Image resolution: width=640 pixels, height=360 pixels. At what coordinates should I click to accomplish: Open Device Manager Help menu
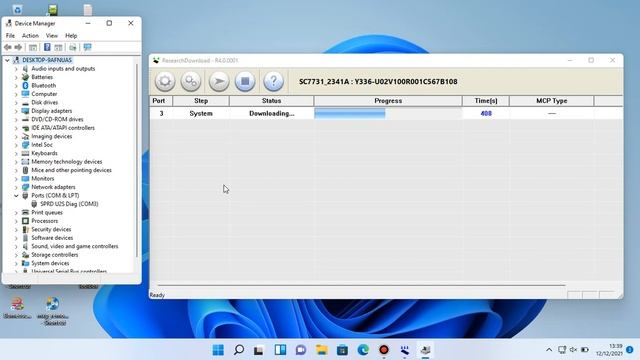pos(71,36)
